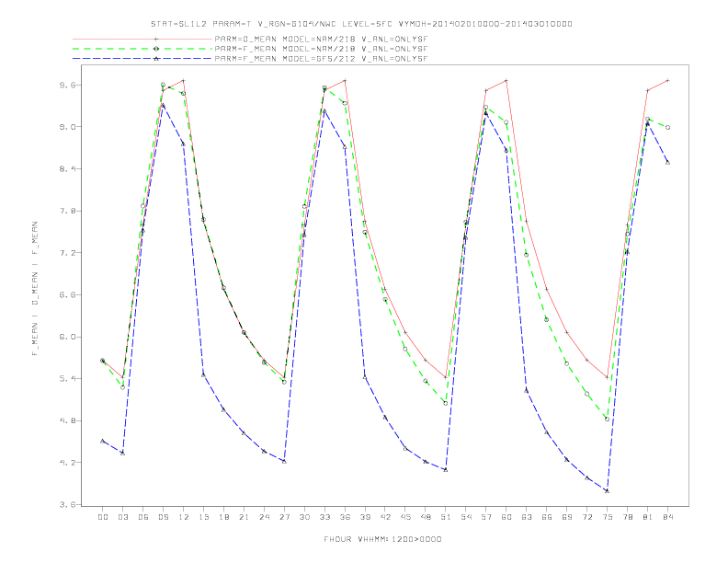The height and width of the screenshot is (563, 728).
Task: Click y-axis tick label 8.4
Action: tap(67, 169)
